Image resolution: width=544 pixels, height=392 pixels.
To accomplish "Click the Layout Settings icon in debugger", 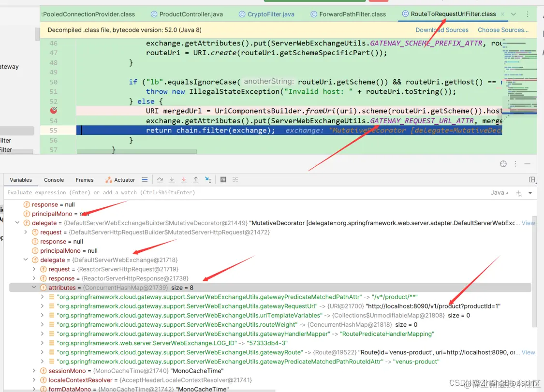I will [532, 179].
